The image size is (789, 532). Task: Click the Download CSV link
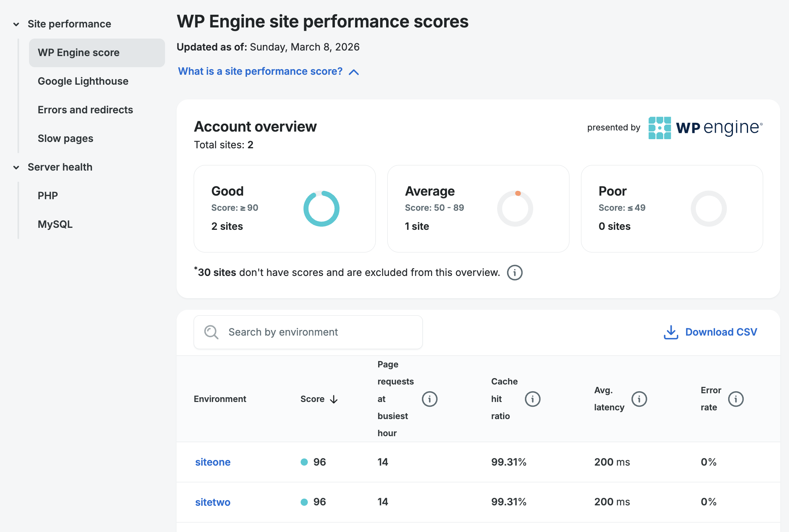pyautogui.click(x=721, y=332)
